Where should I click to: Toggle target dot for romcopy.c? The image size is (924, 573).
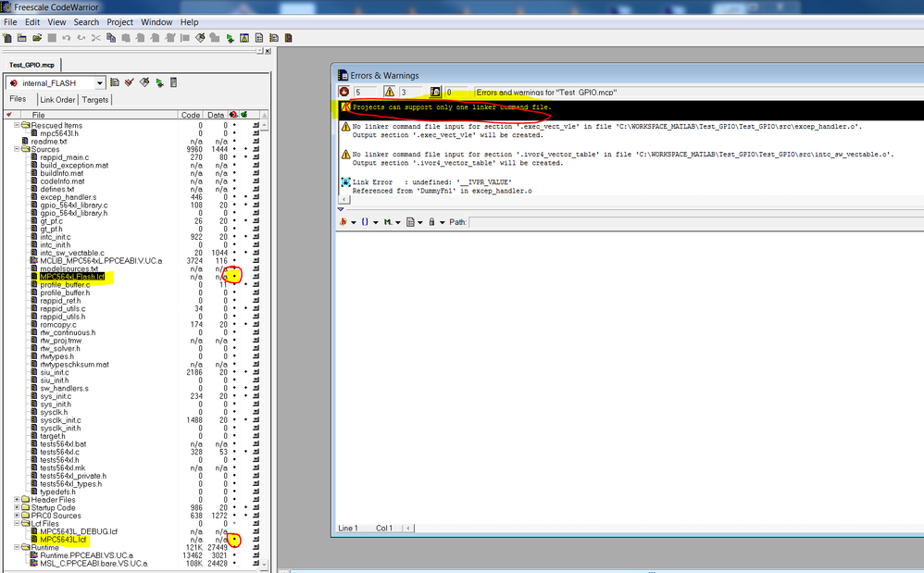[x=234, y=325]
